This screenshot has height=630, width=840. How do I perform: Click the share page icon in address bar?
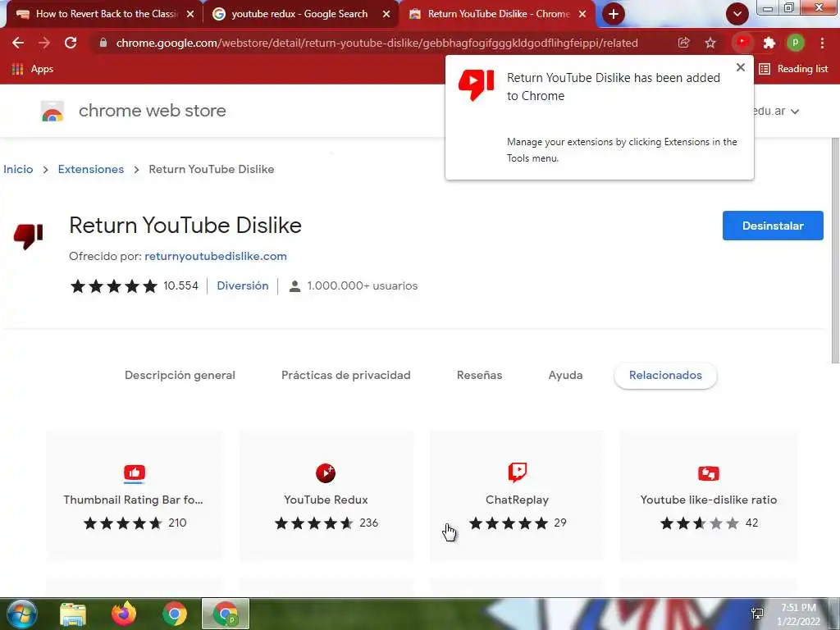coord(683,43)
